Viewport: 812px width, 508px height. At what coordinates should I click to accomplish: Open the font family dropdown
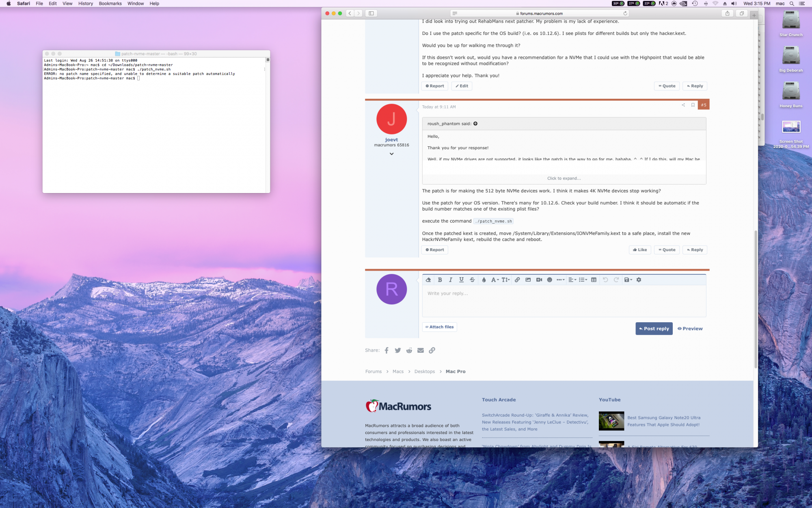tap(495, 280)
